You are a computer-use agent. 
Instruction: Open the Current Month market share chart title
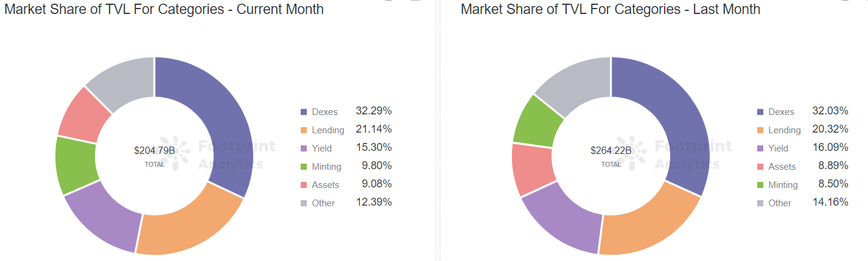[x=164, y=9]
